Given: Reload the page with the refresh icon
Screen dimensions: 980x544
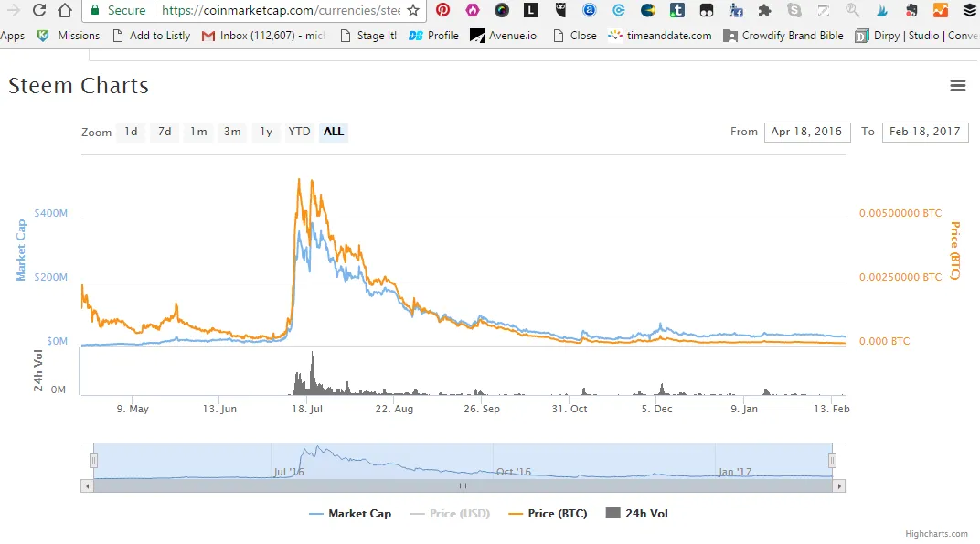Looking at the screenshot, I should [x=39, y=10].
